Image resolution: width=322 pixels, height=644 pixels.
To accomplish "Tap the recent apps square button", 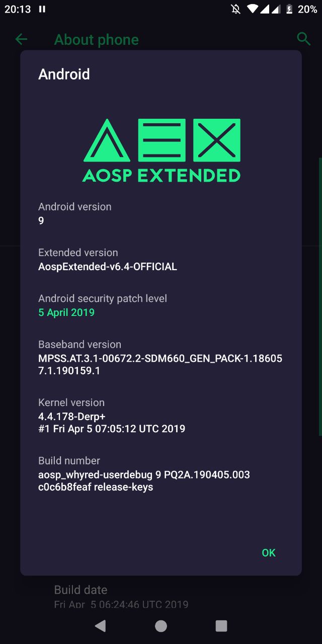I will [x=221, y=625].
